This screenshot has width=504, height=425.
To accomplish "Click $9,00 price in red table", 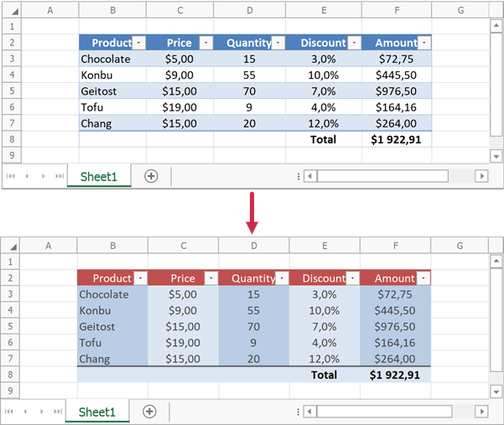I will 183,311.
